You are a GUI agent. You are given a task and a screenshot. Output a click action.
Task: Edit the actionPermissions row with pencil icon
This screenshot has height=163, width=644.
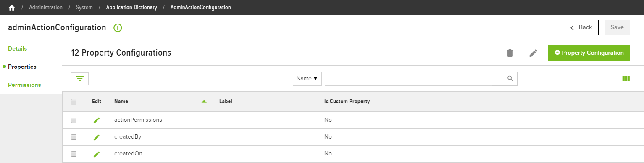[x=97, y=120]
